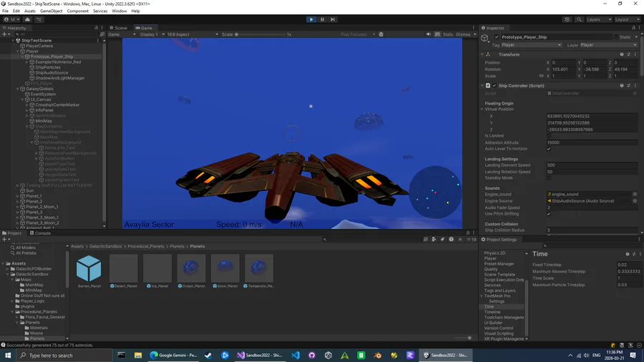Image resolution: width=644 pixels, height=362 pixels.
Task: Open the Transform component more-options icon
Action: (x=635, y=54)
